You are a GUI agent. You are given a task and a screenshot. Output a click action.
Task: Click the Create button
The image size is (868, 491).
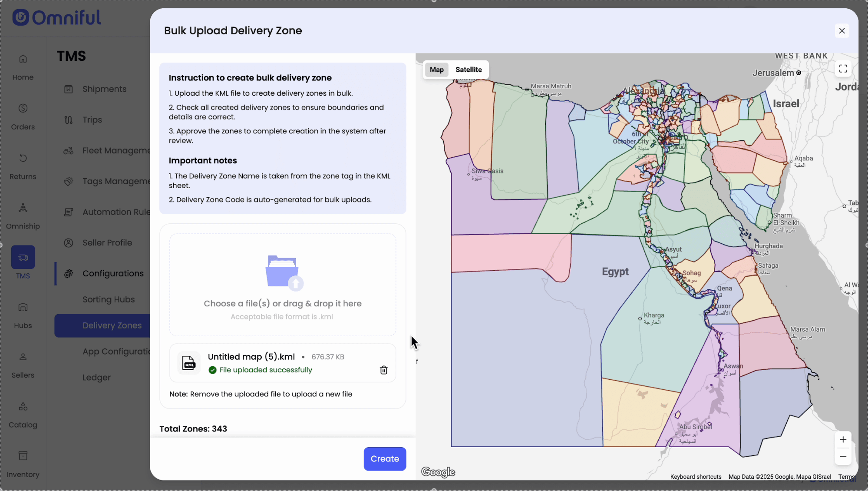384,459
